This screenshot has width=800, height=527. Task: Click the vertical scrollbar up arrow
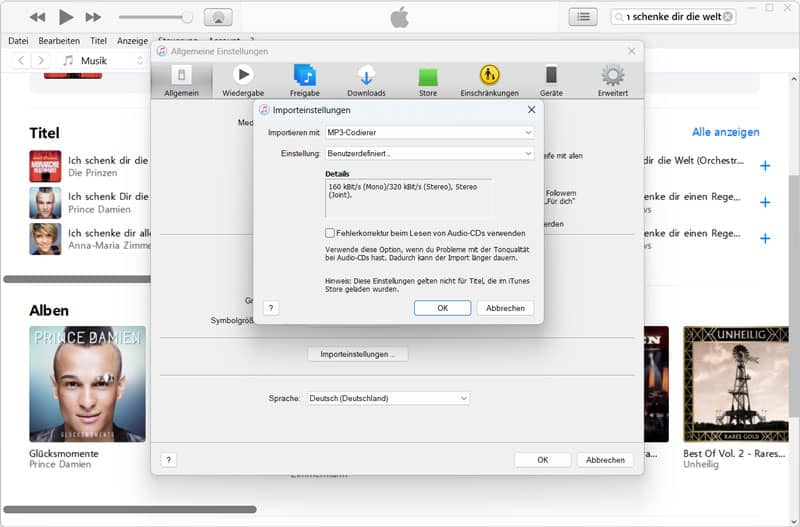pos(793,79)
